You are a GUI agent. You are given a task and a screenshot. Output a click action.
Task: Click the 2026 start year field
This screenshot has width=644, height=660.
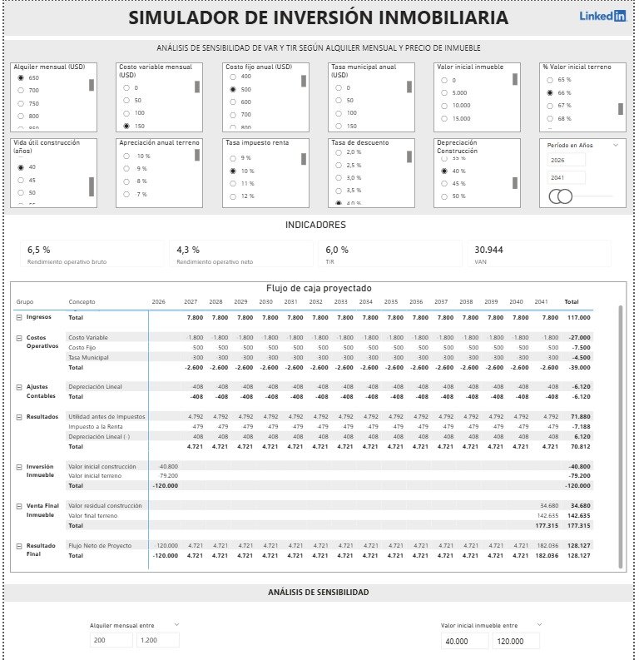pos(566,160)
